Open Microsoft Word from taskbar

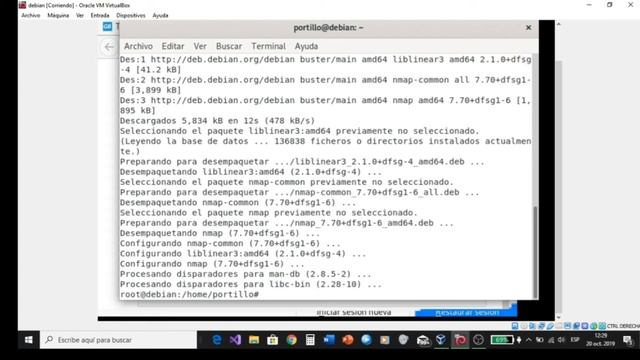click(x=329, y=340)
